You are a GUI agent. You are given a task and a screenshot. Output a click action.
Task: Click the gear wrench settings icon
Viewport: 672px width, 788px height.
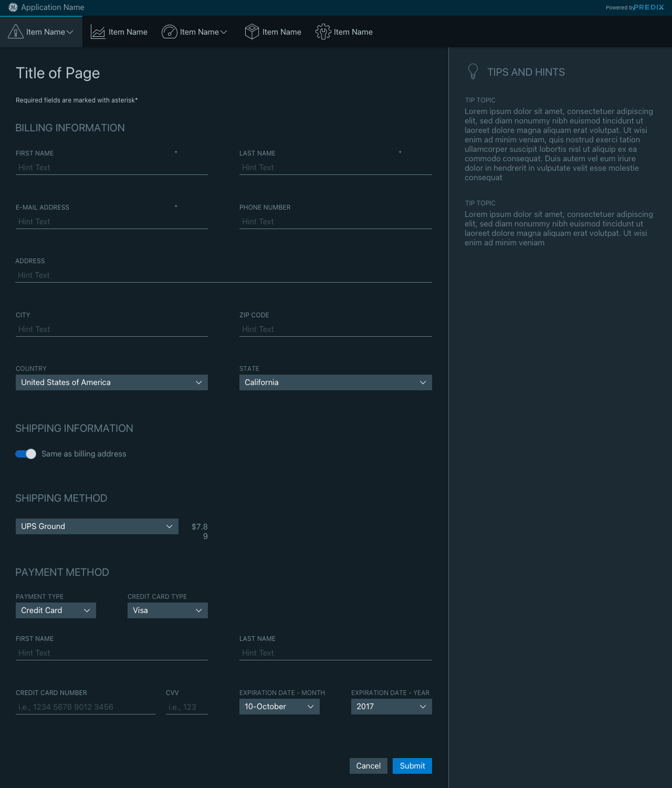[323, 32]
